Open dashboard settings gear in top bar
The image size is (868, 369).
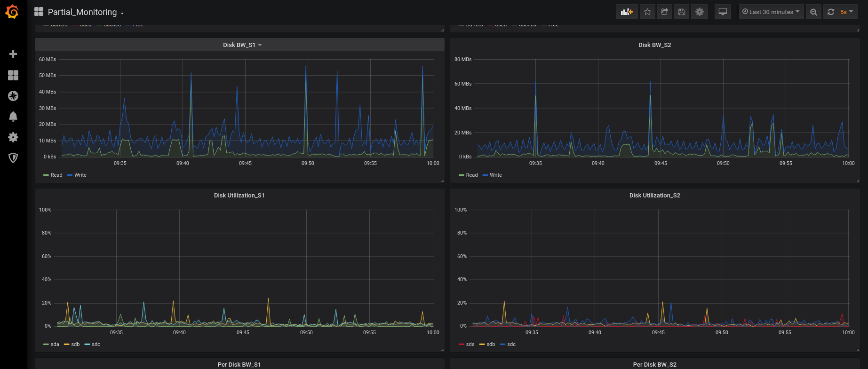[700, 12]
